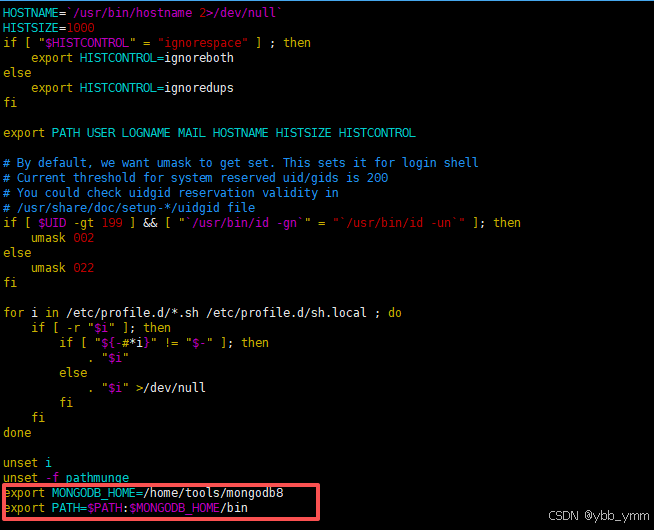The image size is (654, 530).
Task: Click the 'if [ $UID -gt 199 ]' line
Action: point(262,223)
